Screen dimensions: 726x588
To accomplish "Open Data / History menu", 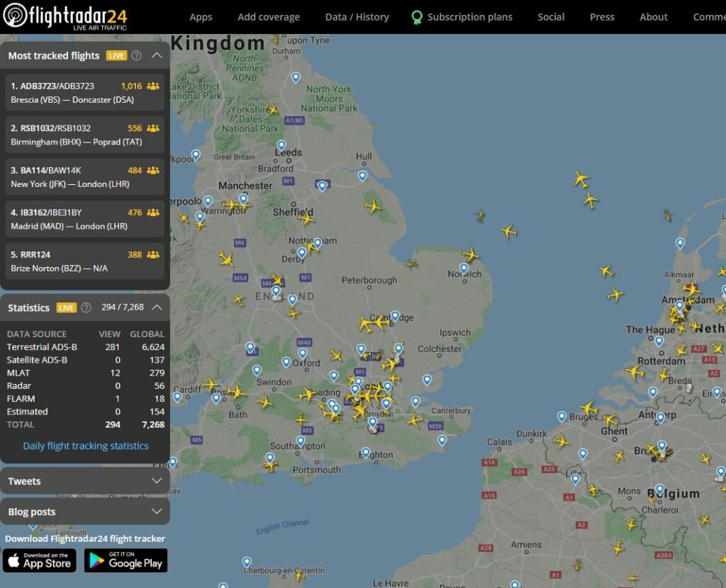I will 357,17.
